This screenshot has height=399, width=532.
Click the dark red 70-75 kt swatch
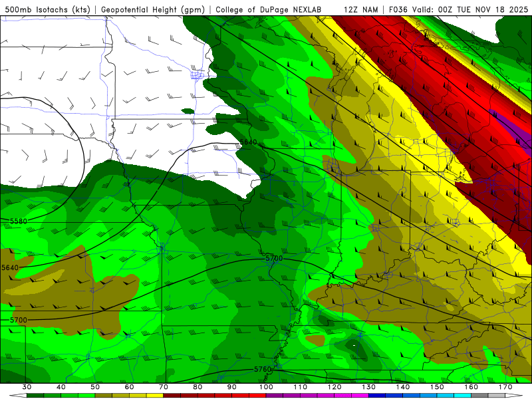[x=172, y=394]
